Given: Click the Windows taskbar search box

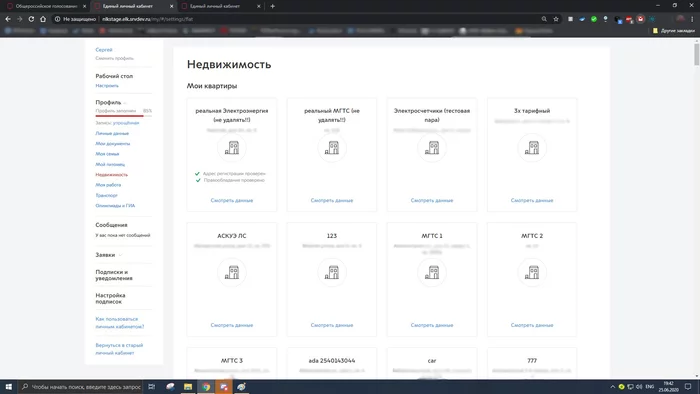Looking at the screenshot, I should [81, 387].
